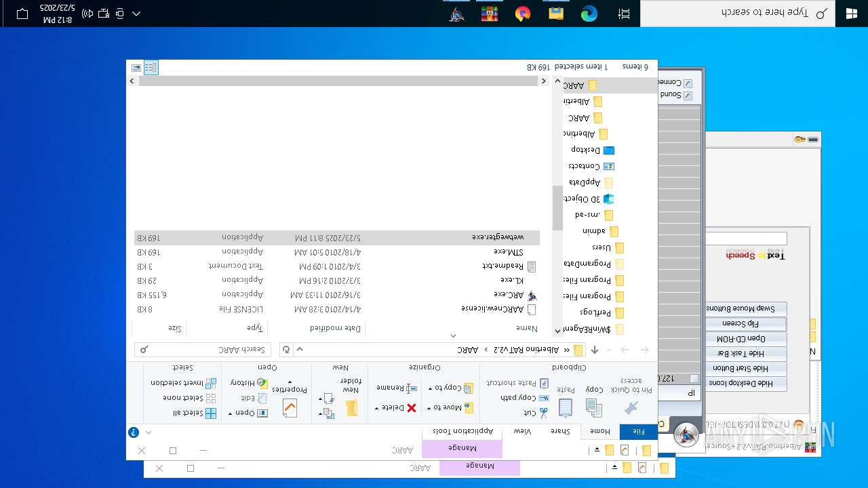Expand the Properties dropdown arrow
This screenshot has height=488, width=868.
(290, 382)
